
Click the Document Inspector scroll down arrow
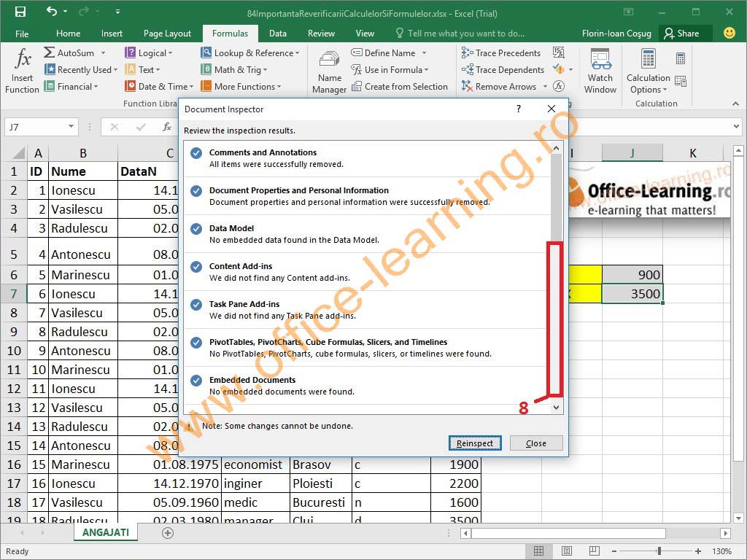coord(556,408)
